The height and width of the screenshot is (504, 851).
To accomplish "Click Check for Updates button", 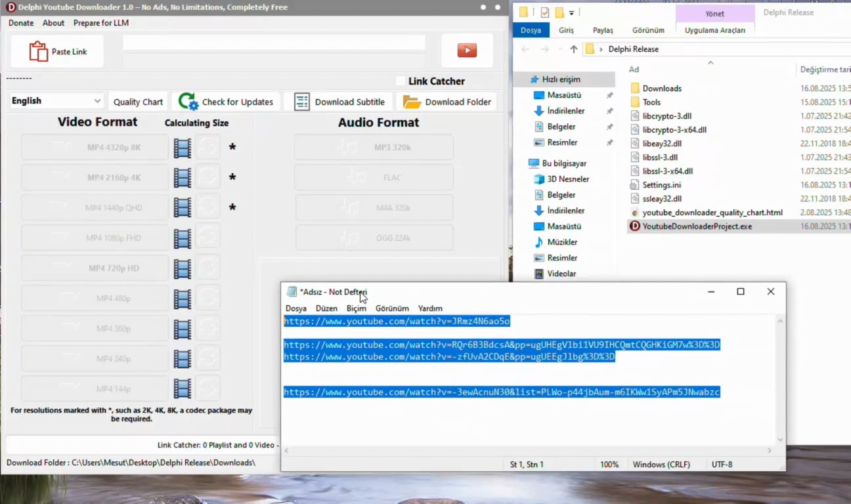I will click(x=227, y=102).
